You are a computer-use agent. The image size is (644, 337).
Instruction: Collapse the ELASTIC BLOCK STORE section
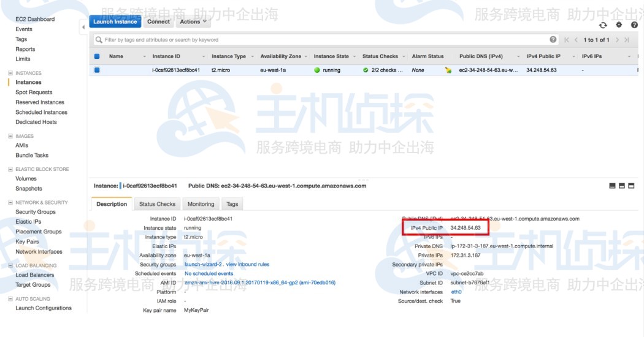click(10, 169)
